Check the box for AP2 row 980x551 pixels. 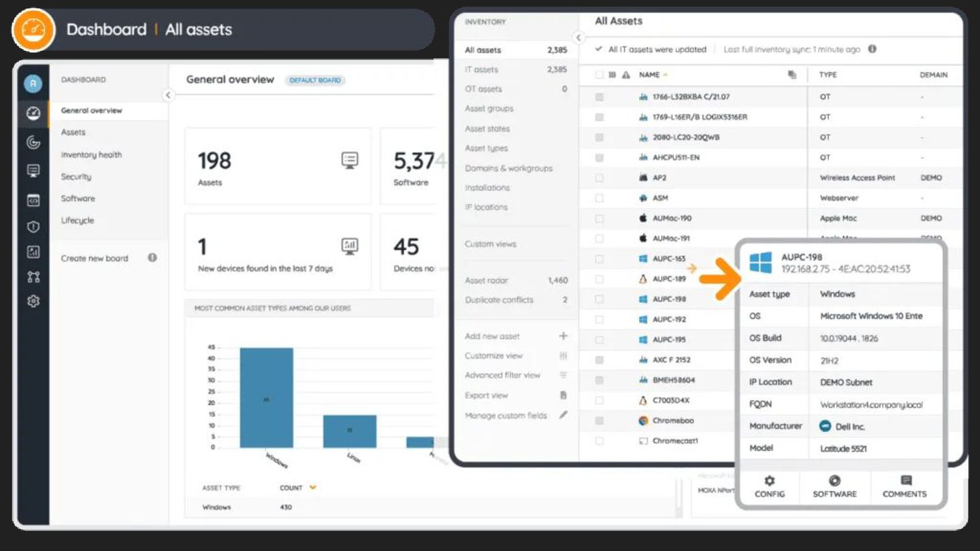[599, 178]
